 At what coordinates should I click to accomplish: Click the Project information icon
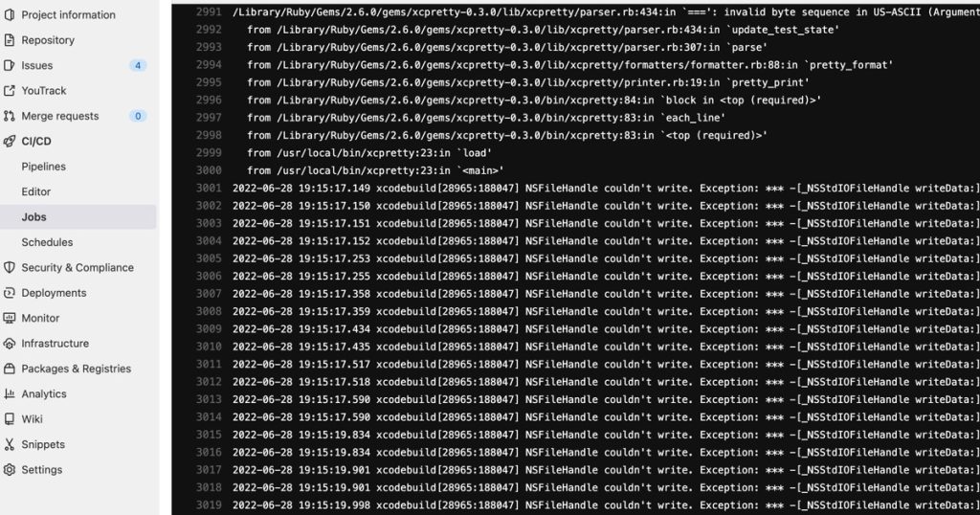pos(9,14)
